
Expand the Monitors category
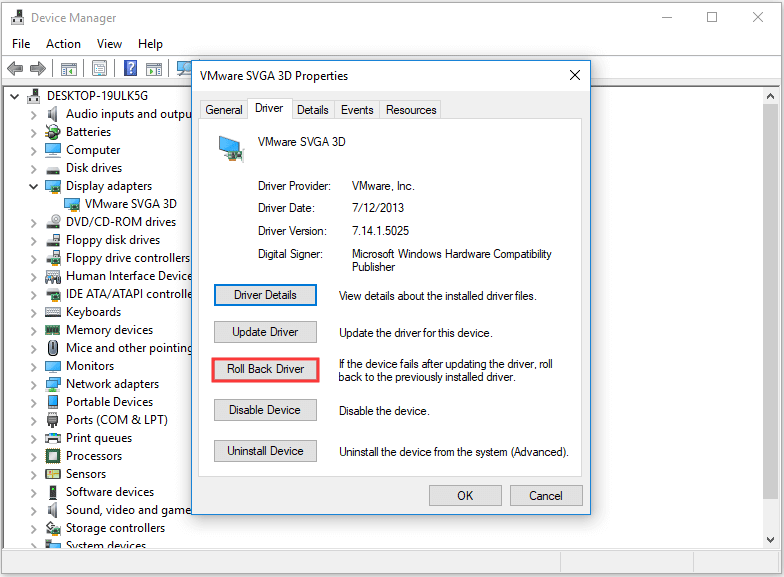[x=33, y=366]
